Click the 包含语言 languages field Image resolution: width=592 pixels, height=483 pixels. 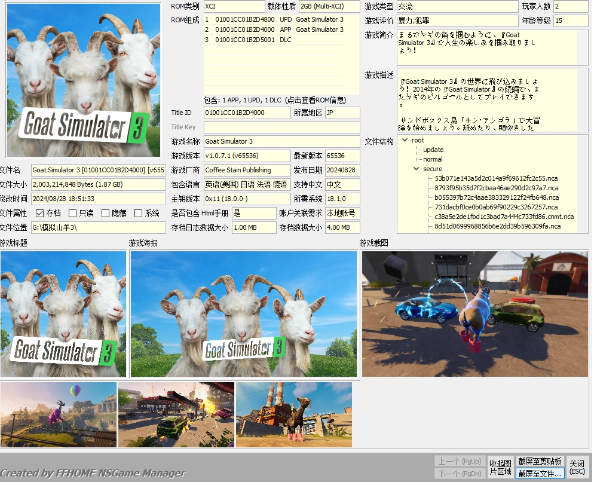tap(247, 184)
